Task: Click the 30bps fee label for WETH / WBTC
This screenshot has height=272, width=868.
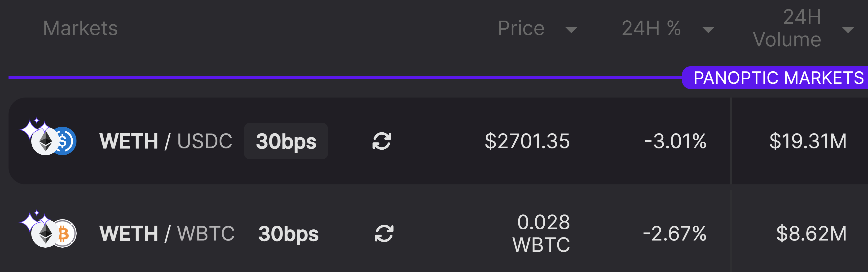Action: pos(288,234)
